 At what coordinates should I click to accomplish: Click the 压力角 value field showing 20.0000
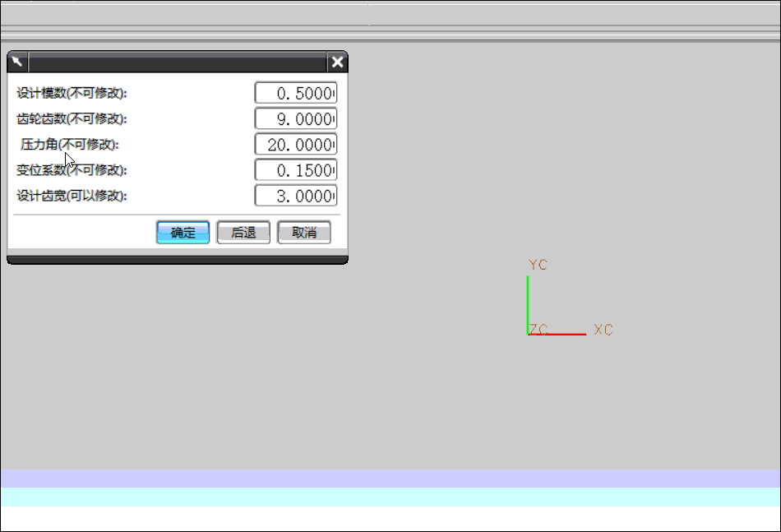296,145
